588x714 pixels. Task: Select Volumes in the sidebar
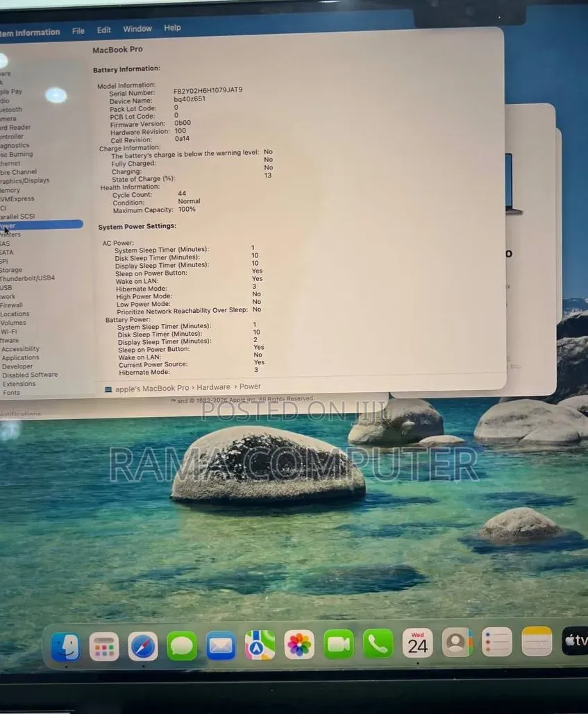point(13,323)
